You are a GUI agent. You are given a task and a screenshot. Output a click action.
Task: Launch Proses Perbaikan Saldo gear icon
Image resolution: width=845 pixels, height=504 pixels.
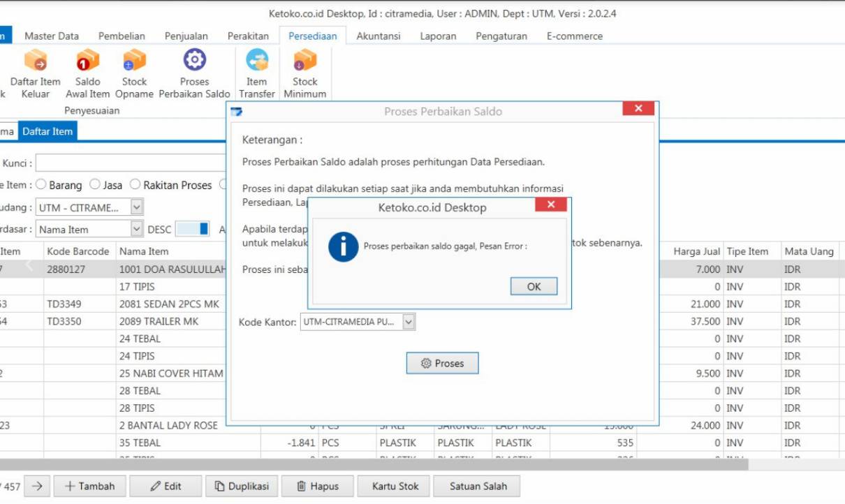pos(194,61)
